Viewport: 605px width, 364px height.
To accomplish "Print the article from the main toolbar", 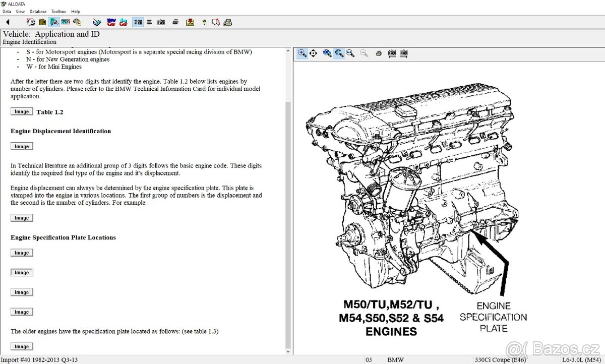I will [x=175, y=22].
